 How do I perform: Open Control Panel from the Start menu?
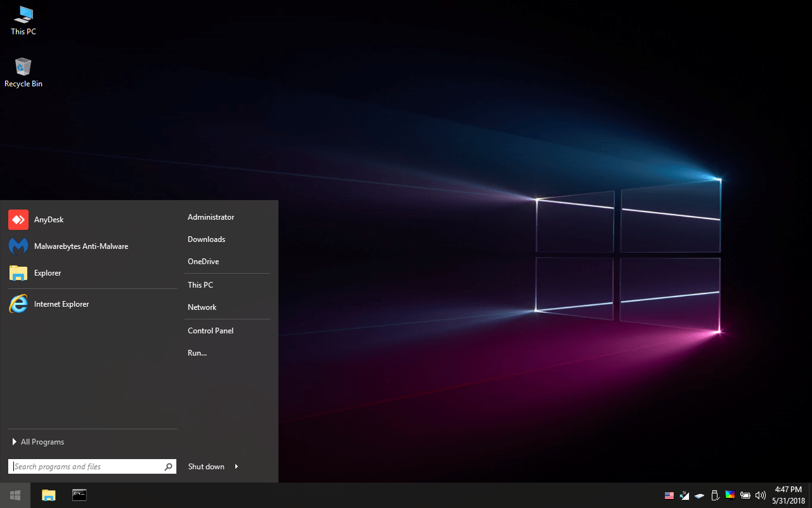211,331
